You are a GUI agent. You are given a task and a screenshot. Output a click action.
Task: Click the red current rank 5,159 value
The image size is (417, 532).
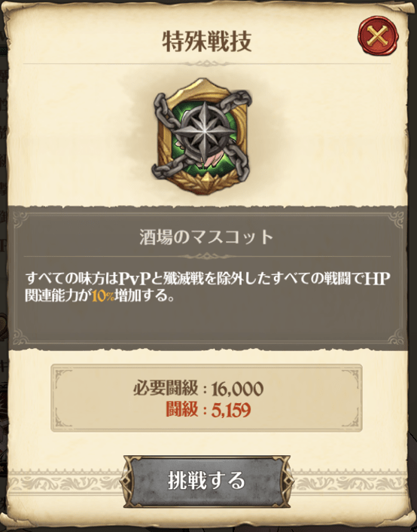tap(231, 410)
